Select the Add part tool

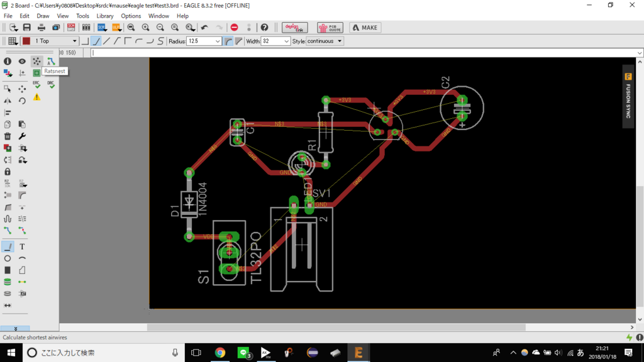click(8, 148)
